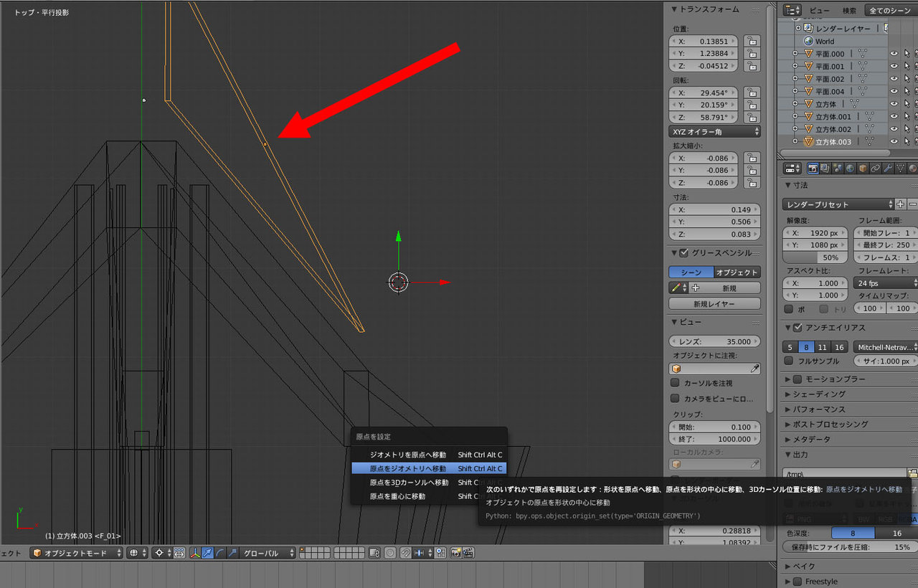Set anti-aliasing samples to 5
Screen dimensions: 918x588
(790, 347)
